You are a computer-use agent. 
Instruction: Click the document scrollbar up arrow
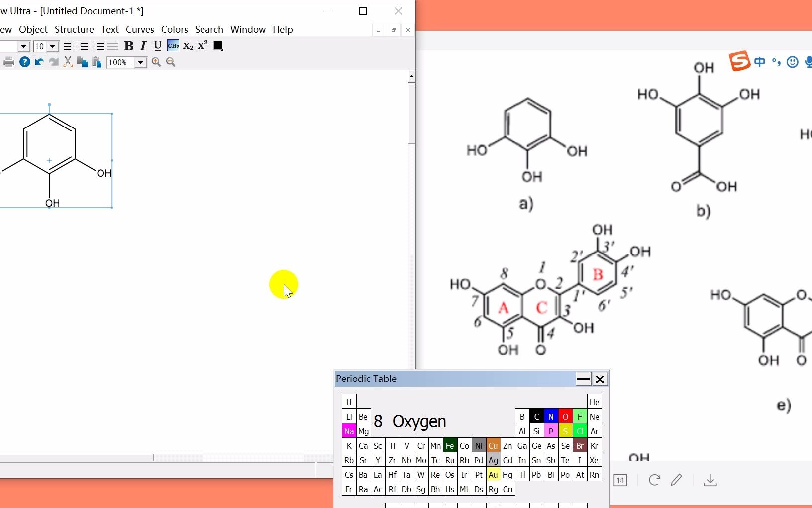411,76
